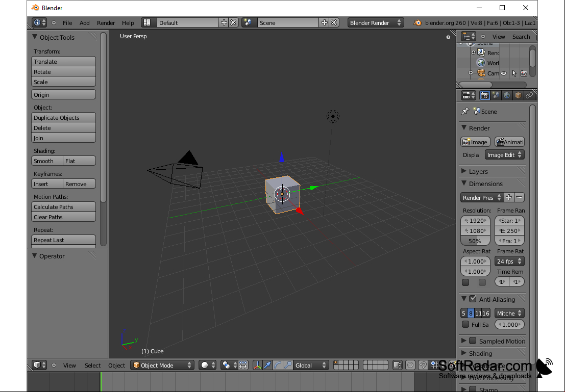Image resolution: width=565 pixels, height=392 pixels.
Task: Add a new render preset
Action: (x=509, y=197)
